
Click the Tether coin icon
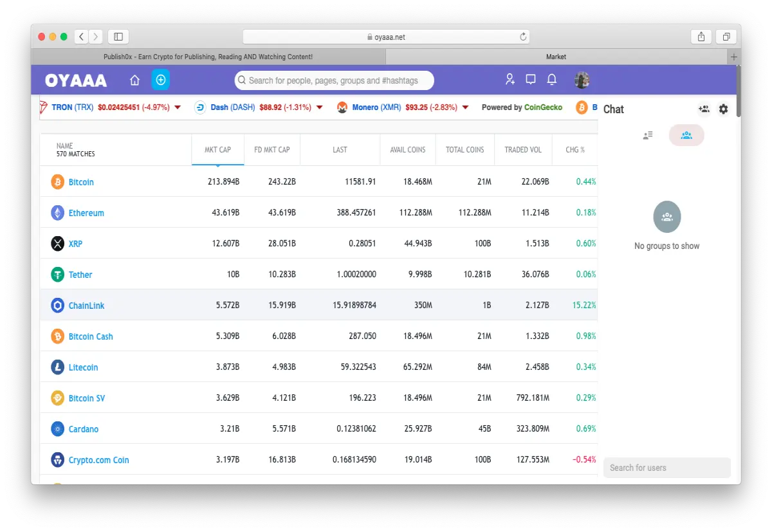point(58,275)
